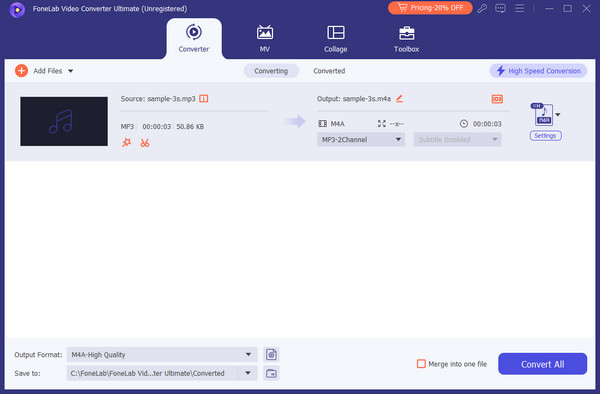This screenshot has width=600, height=394.
Task: Click the audio file thumbnail preview
Action: (x=64, y=121)
